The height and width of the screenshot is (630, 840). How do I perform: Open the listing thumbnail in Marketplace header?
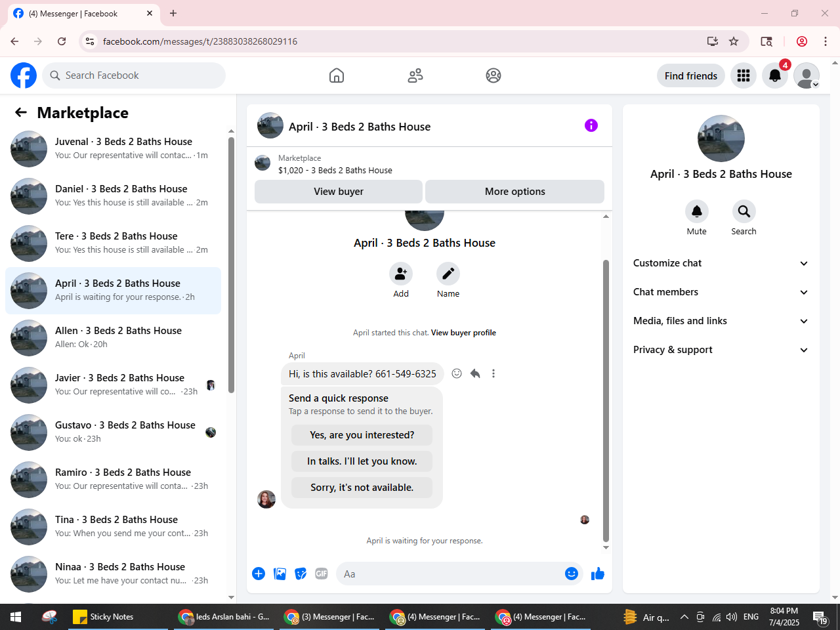262,163
